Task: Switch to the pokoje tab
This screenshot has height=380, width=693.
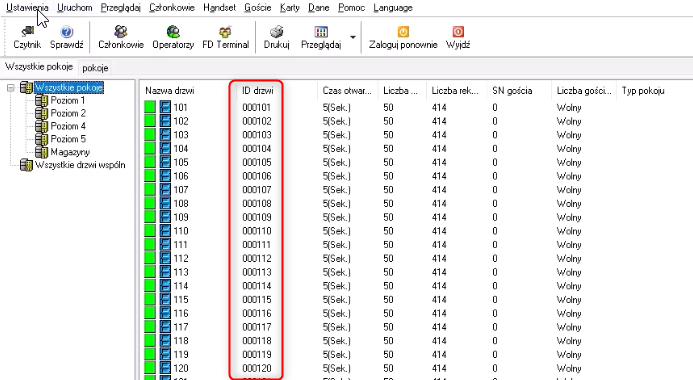Action: point(95,68)
